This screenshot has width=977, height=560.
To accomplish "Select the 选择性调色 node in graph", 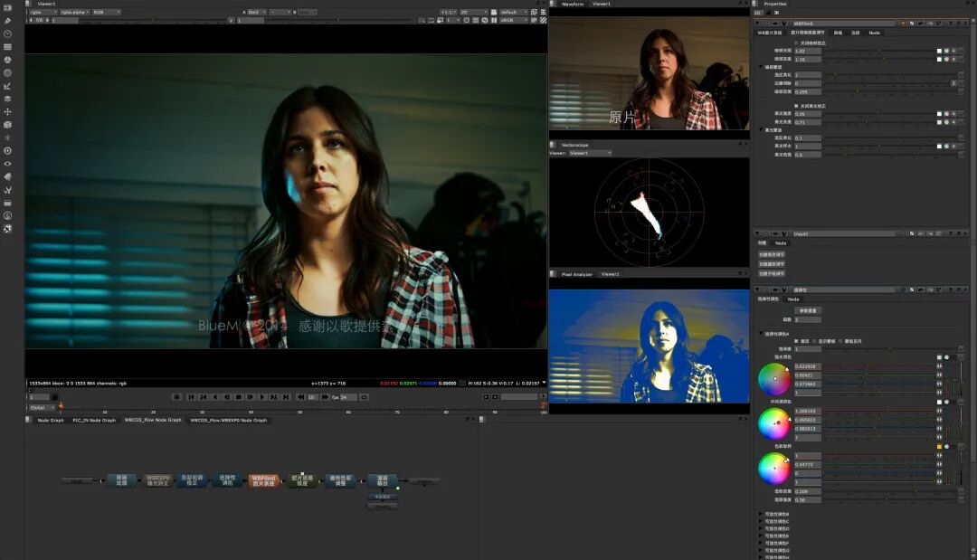I will click(x=227, y=480).
